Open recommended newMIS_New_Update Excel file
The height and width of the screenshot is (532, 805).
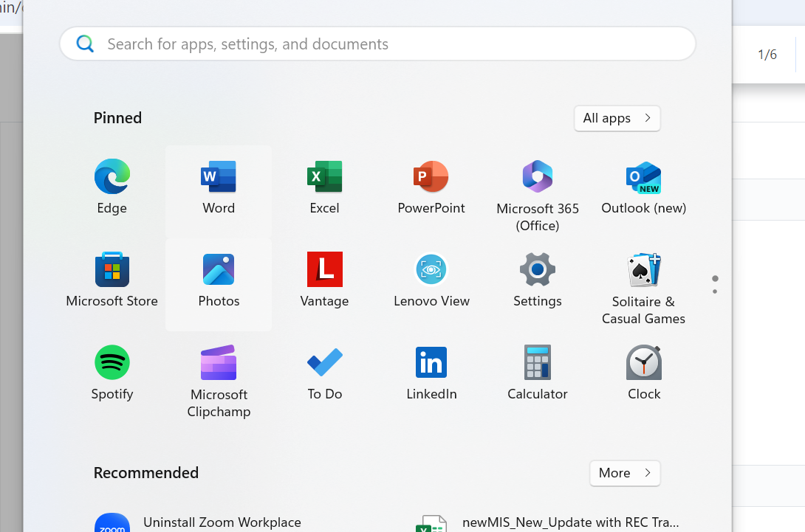(547, 522)
